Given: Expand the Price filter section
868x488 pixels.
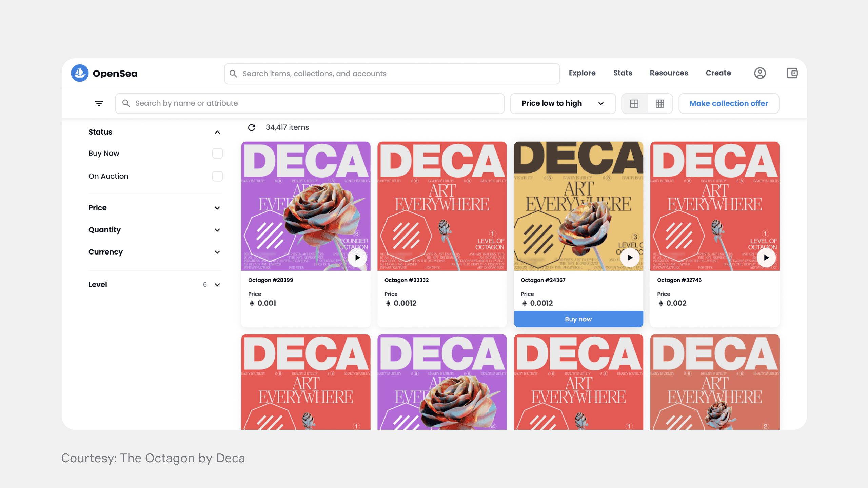Looking at the screenshot, I should [x=217, y=208].
